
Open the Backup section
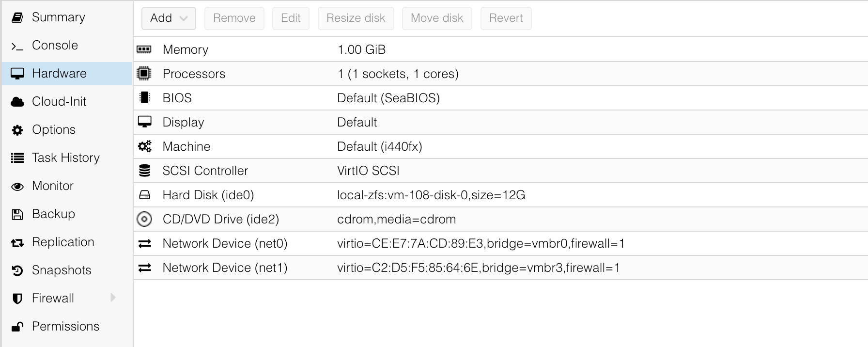click(53, 214)
